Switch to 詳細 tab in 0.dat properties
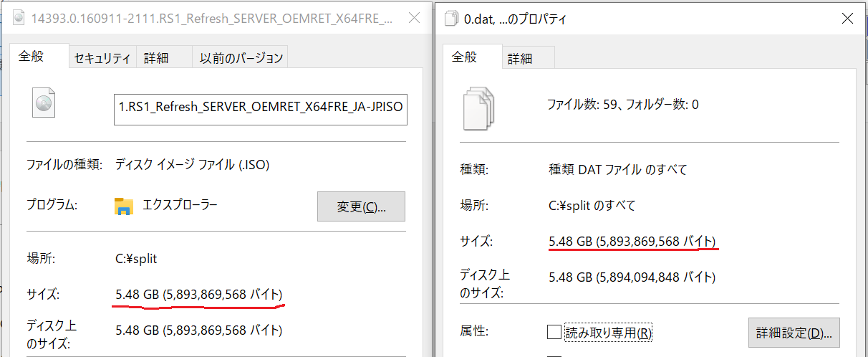 tap(520, 59)
